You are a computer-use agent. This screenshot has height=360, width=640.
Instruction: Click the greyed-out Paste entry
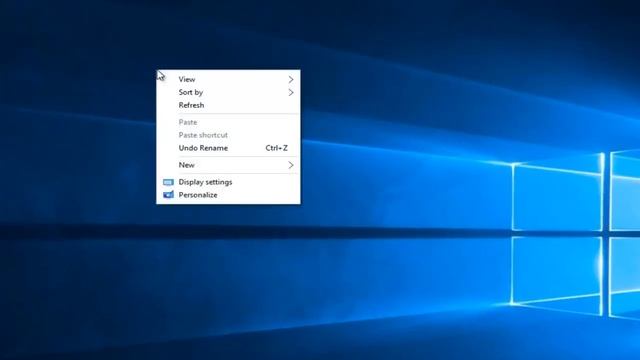coord(228,122)
